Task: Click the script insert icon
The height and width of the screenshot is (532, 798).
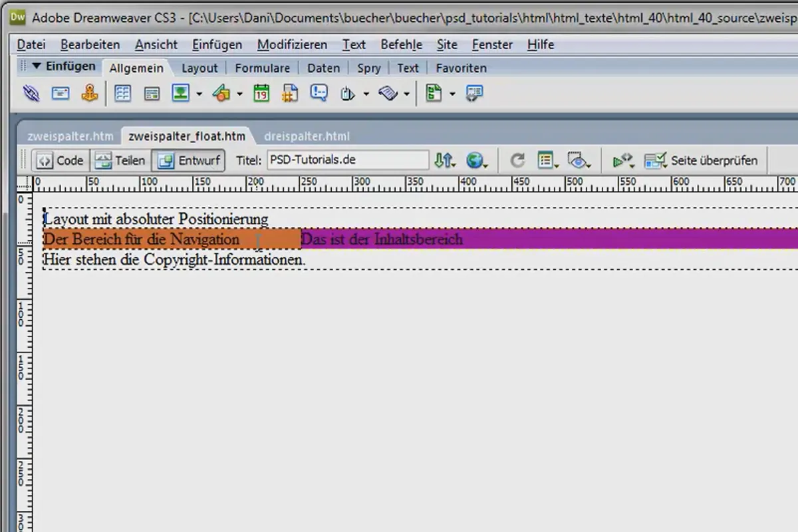Action: [388, 94]
